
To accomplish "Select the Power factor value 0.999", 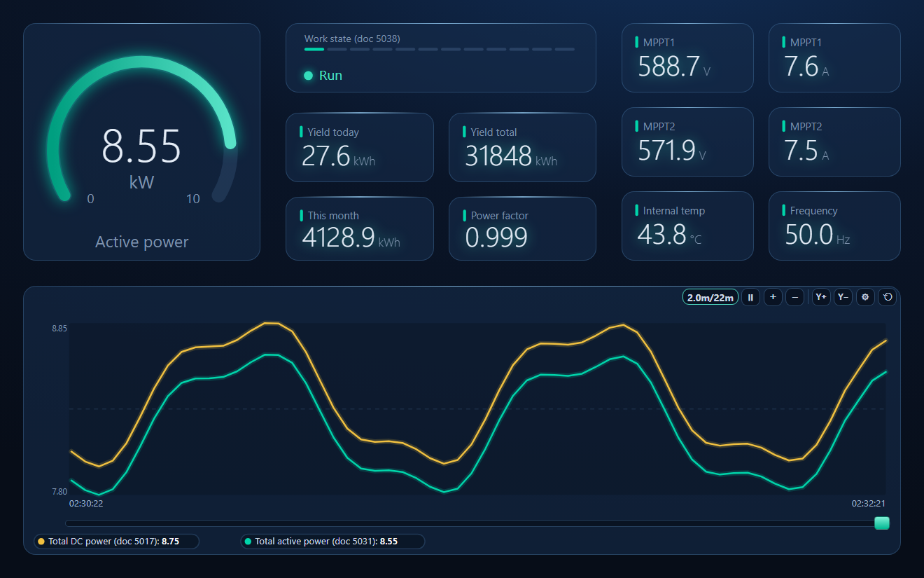I will click(496, 238).
